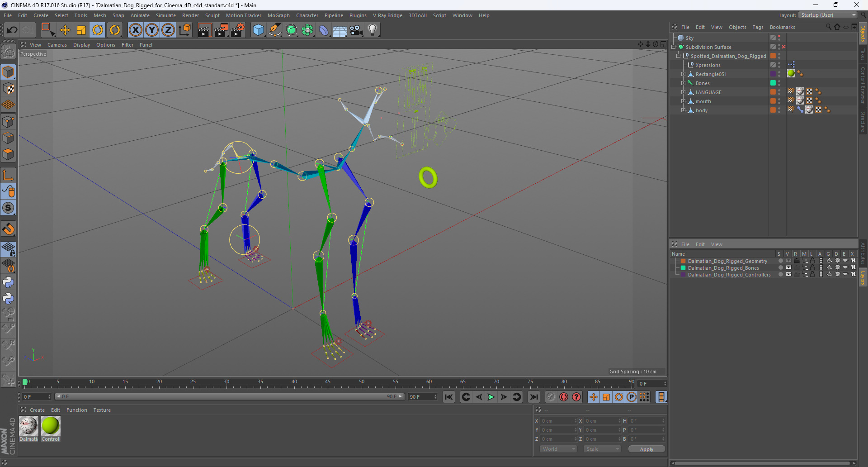Toggle X axis lock

point(135,30)
